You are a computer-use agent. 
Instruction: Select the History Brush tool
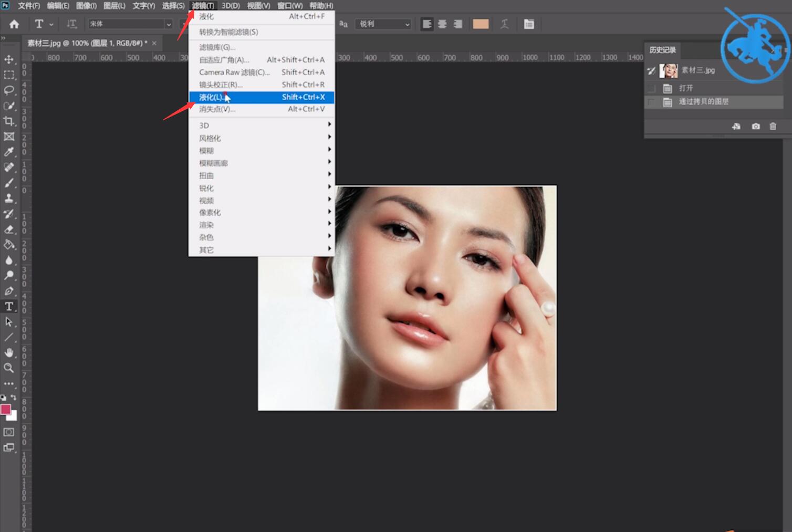[x=9, y=214]
